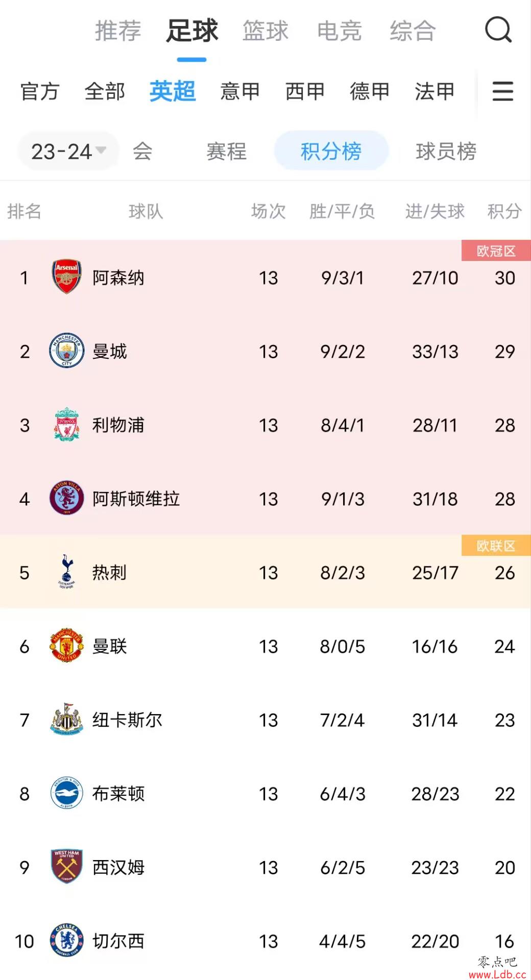Open the 赛程 schedule tab
The image size is (531, 980).
(226, 151)
